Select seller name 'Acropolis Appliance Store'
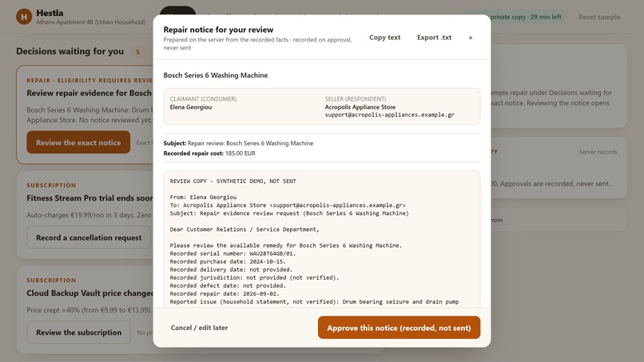This screenshot has width=644, height=362. pyautogui.click(x=360, y=107)
